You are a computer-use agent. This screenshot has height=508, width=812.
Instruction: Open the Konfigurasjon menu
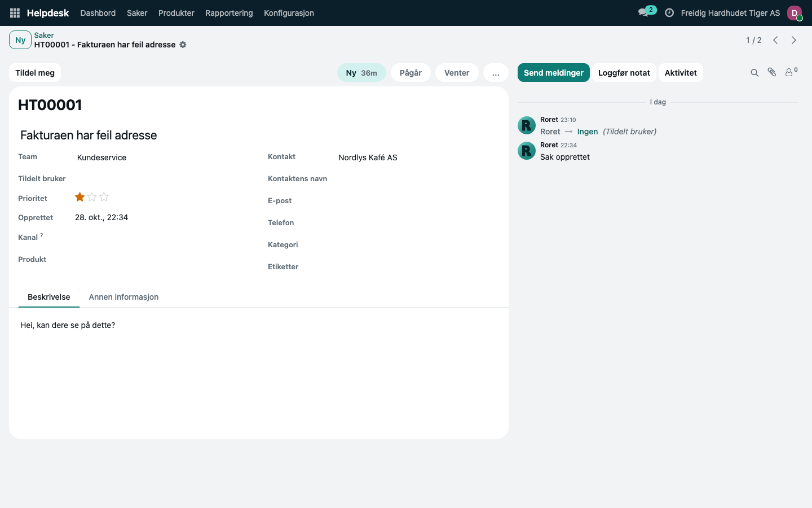tap(289, 13)
